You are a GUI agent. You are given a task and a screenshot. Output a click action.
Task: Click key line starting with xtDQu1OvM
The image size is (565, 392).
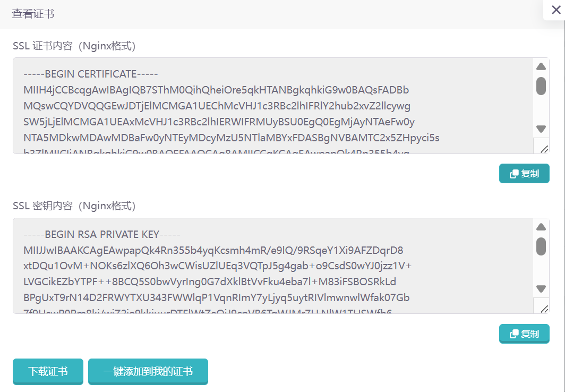pyautogui.click(x=218, y=266)
